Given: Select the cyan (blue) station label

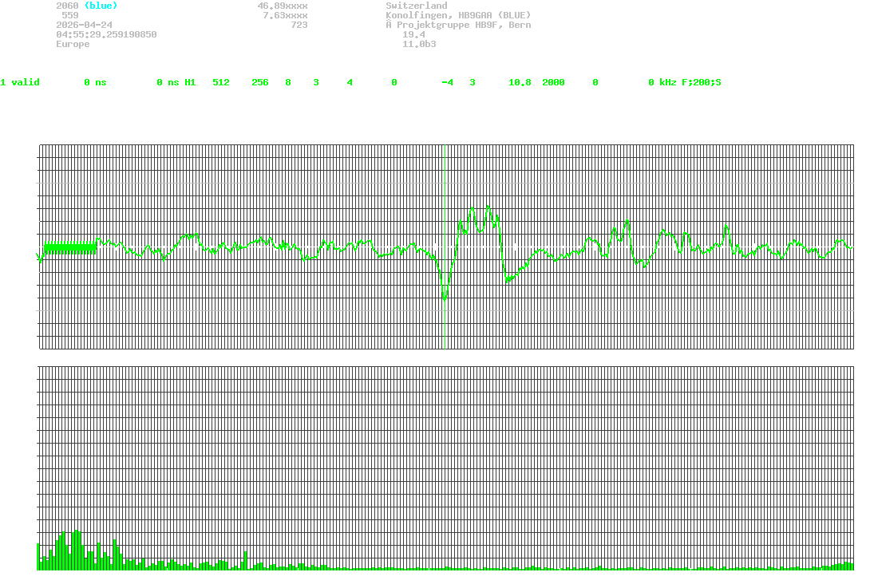Looking at the screenshot, I should [101, 6].
